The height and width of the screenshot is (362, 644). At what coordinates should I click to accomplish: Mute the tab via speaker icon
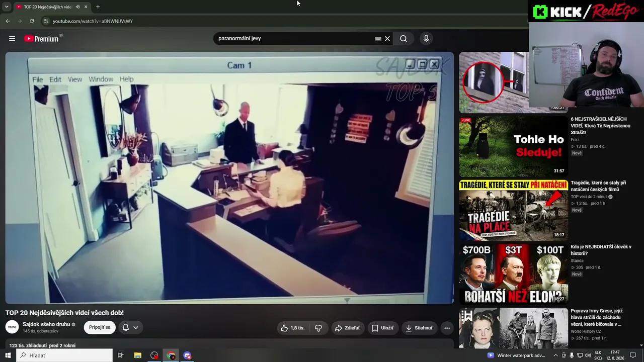(x=77, y=7)
